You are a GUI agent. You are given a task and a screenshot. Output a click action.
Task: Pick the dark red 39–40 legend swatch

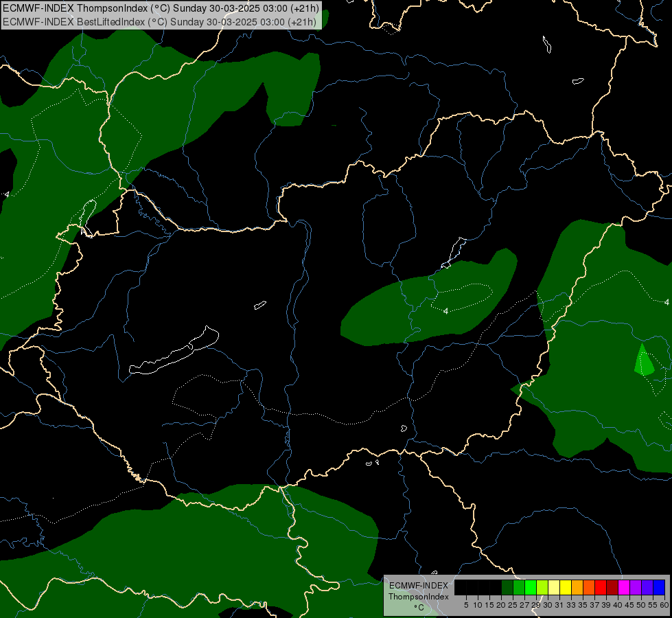(612, 587)
